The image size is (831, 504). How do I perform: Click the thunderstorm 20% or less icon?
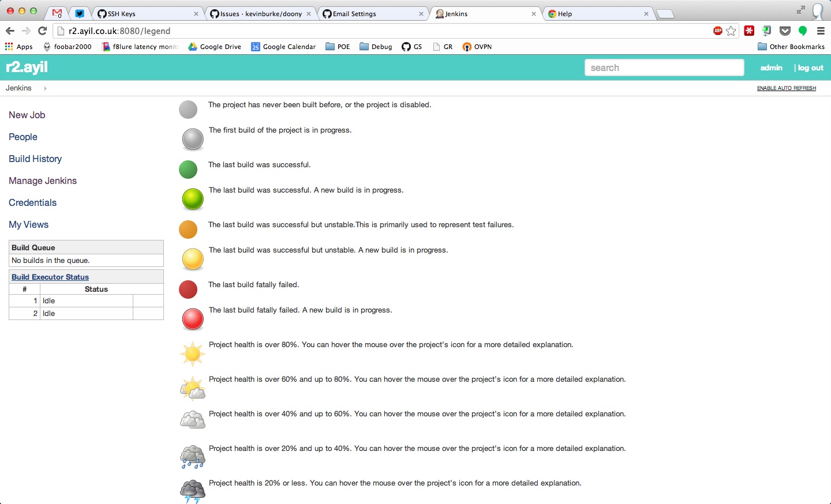point(192,491)
